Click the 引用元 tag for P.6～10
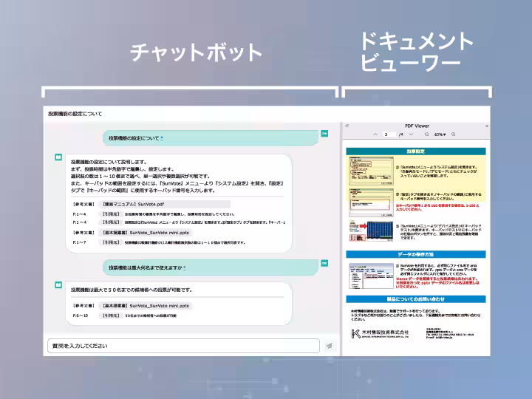The height and width of the screenshot is (399, 532). pos(112,315)
